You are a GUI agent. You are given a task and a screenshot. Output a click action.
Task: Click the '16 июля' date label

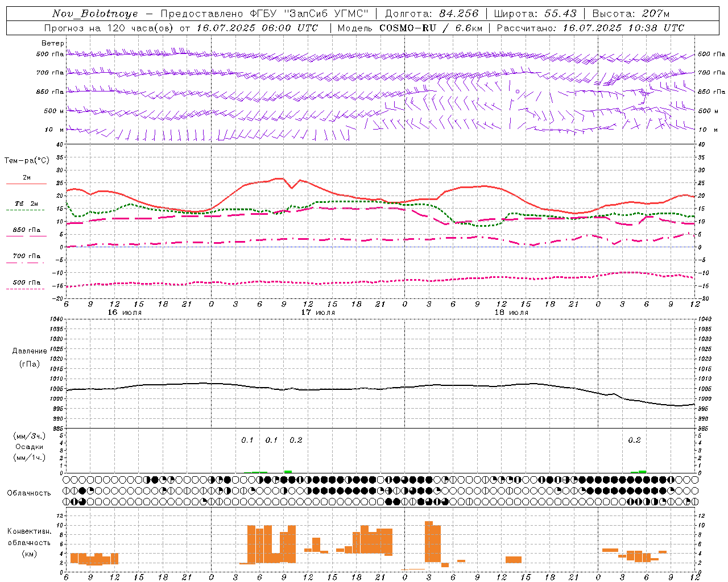[x=125, y=313]
